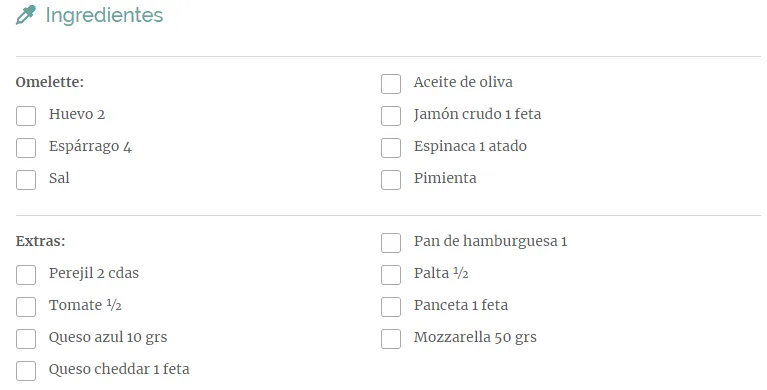
Task: Mark Perejil 2 cdas as done
Action: coord(26,275)
